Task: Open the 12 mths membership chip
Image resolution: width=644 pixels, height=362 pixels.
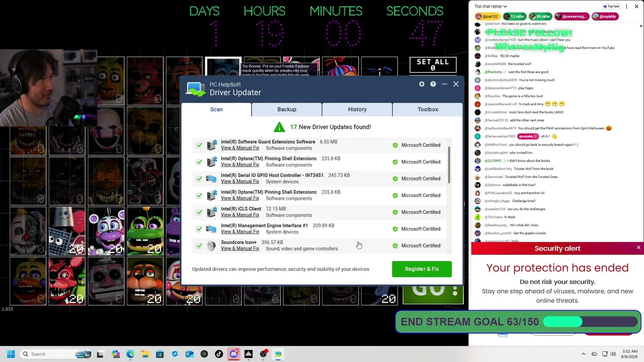Action: point(514,16)
